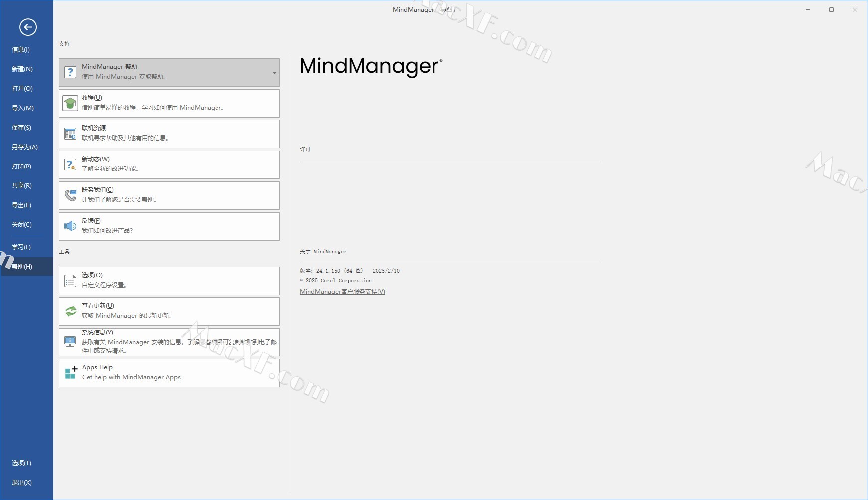Expand the MindManager 帮助 dropdown arrow

pyautogui.click(x=274, y=73)
